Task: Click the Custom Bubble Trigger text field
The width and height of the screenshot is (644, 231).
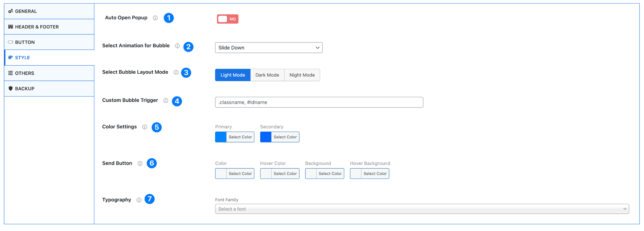Action: pos(319,102)
